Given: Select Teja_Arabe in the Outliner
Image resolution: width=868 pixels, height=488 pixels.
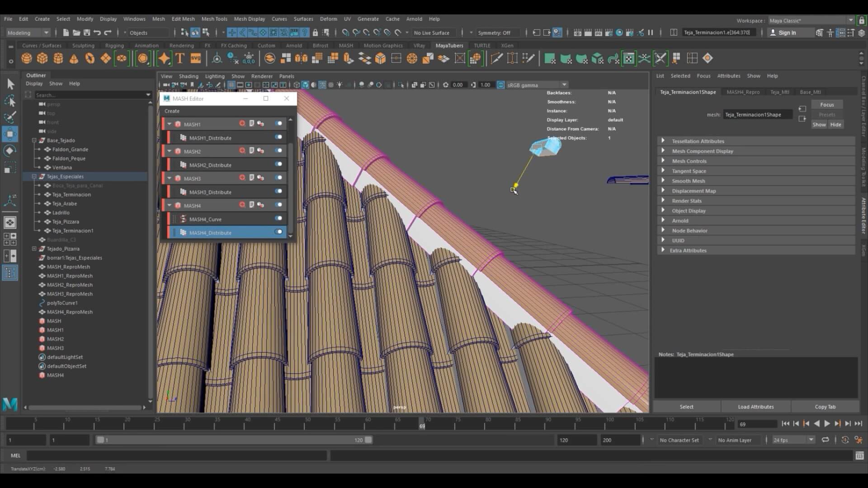Looking at the screenshot, I should pos(64,203).
